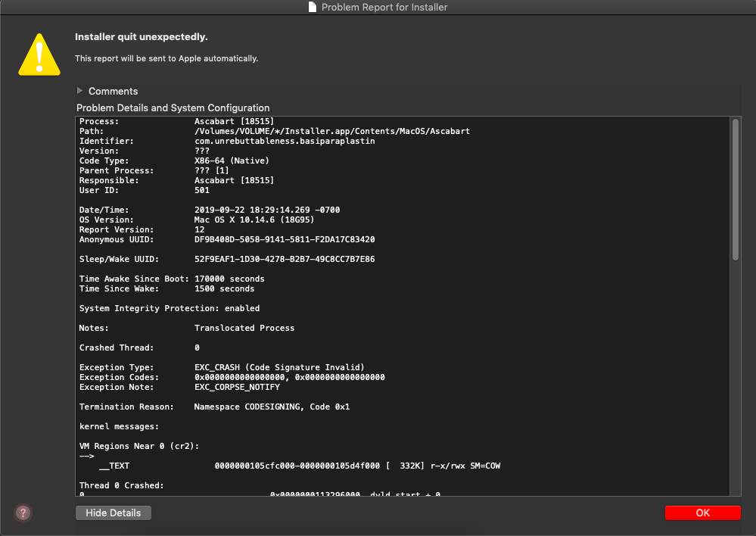The height and width of the screenshot is (536, 756).
Task: Click the Anonymous UUID value
Action: (x=288, y=239)
